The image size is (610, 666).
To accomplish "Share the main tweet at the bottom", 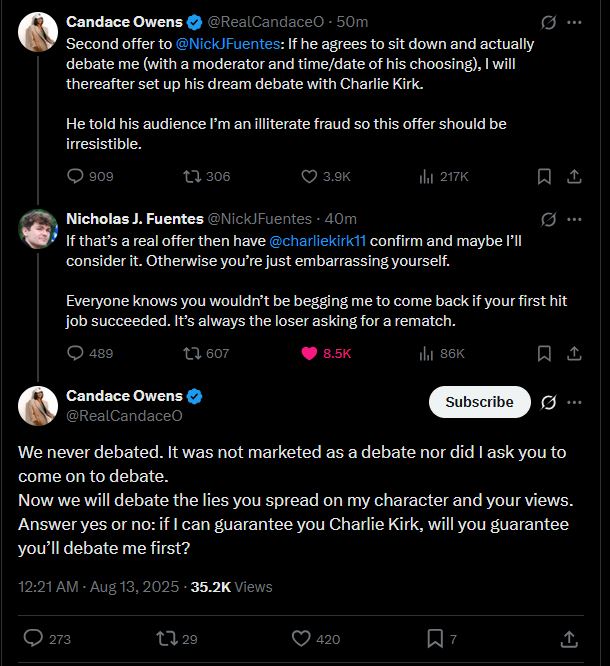I will point(569,638).
